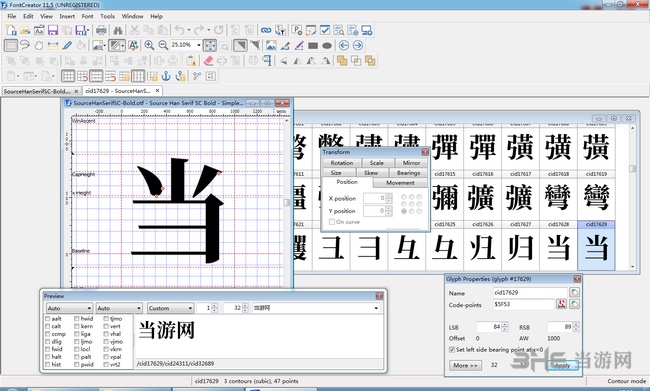The image size is (650, 391).
Task: Click the black rectangle shape tool
Action: click(313, 46)
